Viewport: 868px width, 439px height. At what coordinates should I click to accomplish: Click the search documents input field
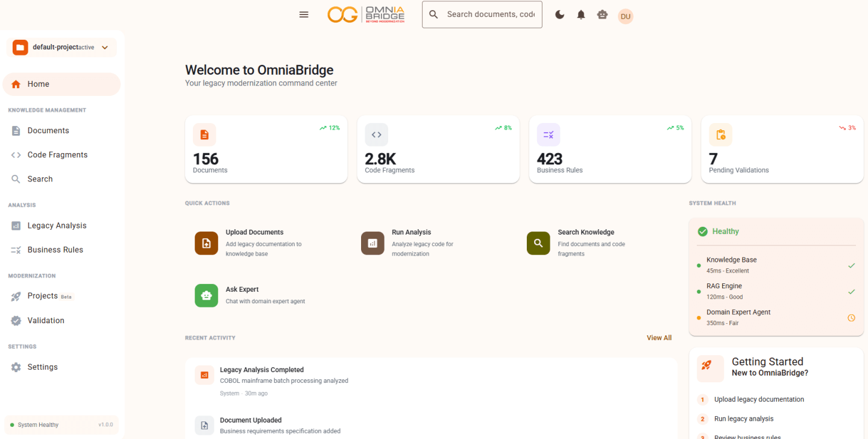coord(490,14)
